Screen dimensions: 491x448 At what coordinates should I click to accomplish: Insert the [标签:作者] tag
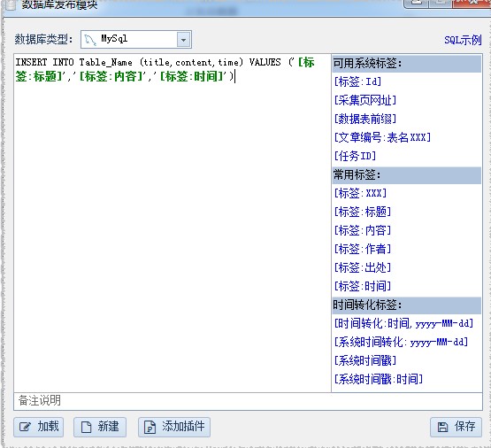point(363,249)
